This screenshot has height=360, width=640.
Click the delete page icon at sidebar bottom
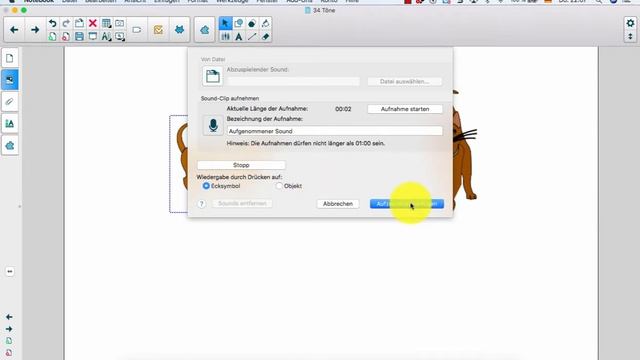coord(9,352)
